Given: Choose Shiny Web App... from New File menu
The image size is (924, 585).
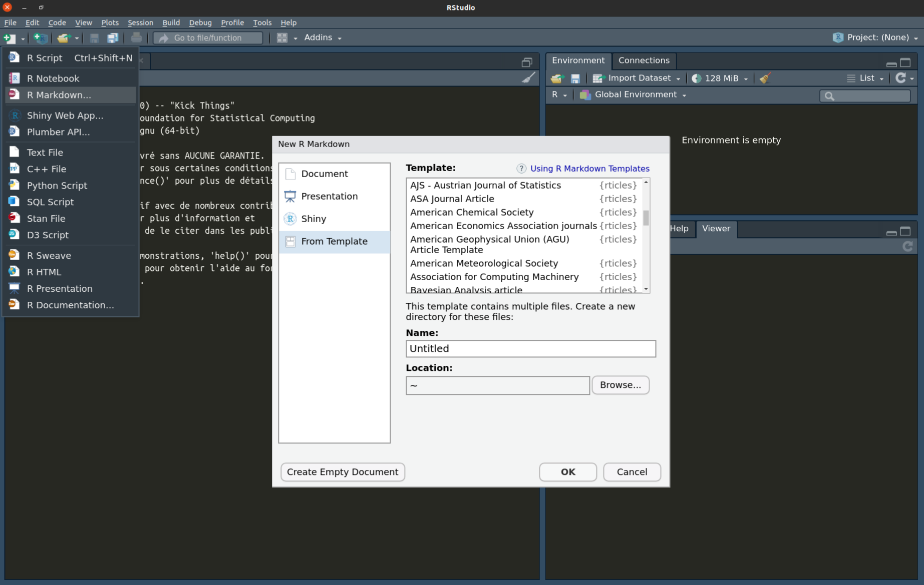Looking at the screenshot, I should tap(71, 115).
